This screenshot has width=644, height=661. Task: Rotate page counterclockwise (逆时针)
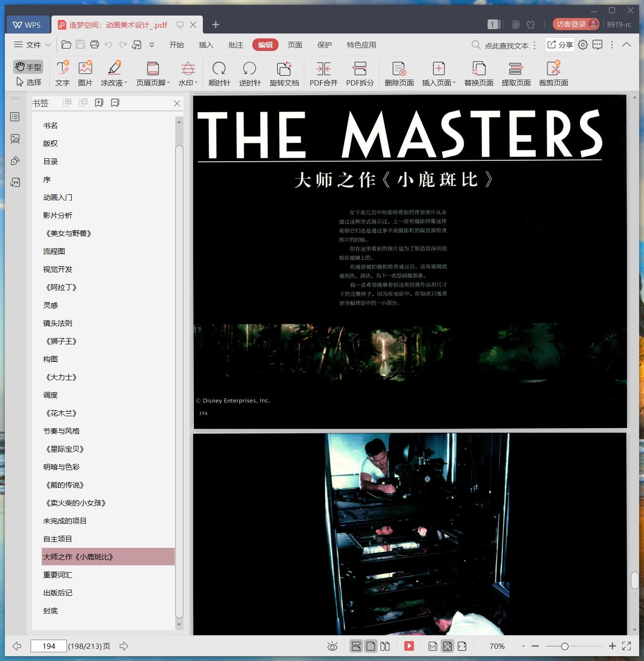pos(250,74)
